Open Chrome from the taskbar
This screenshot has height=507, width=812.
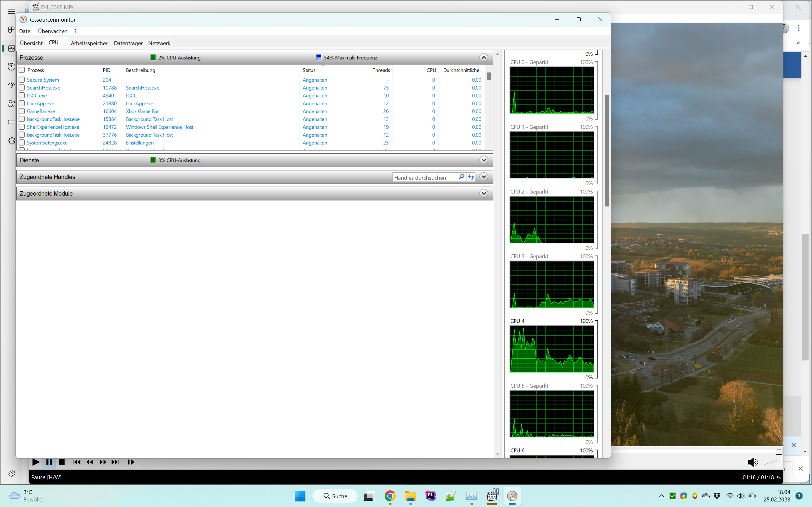point(390,496)
